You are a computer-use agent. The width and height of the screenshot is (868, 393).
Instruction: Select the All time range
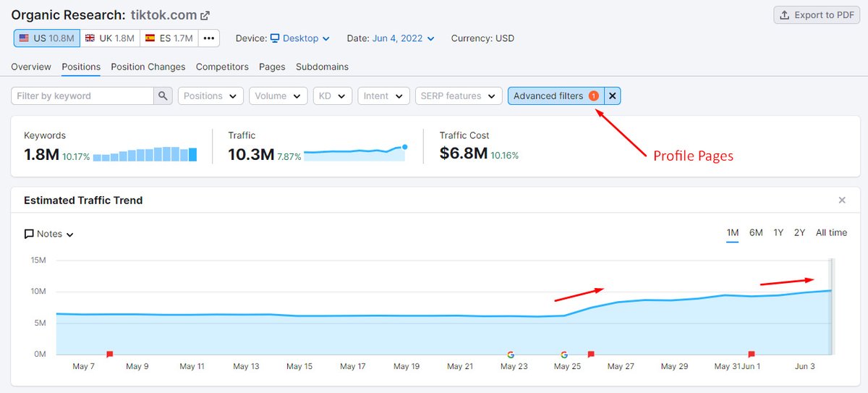(x=831, y=232)
